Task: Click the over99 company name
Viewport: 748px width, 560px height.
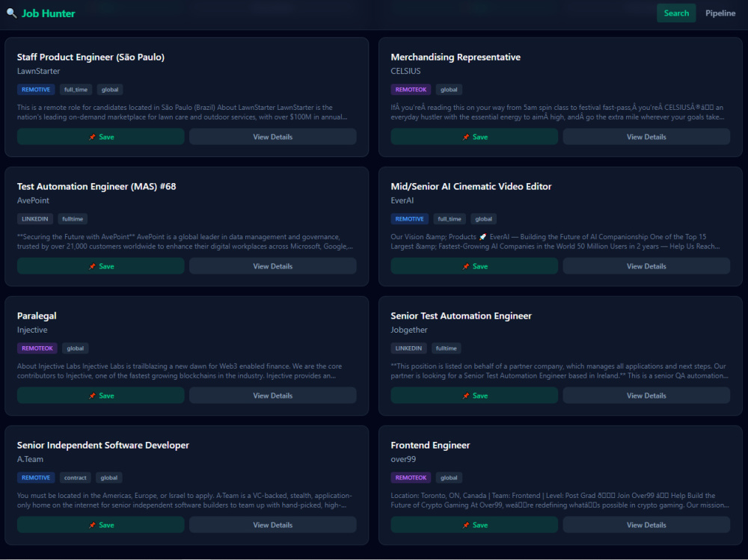Action: [x=403, y=459]
